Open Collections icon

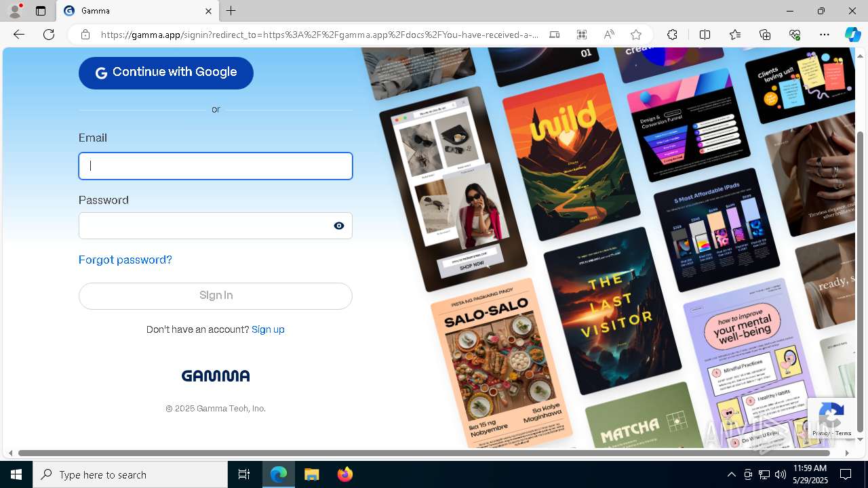765,35
